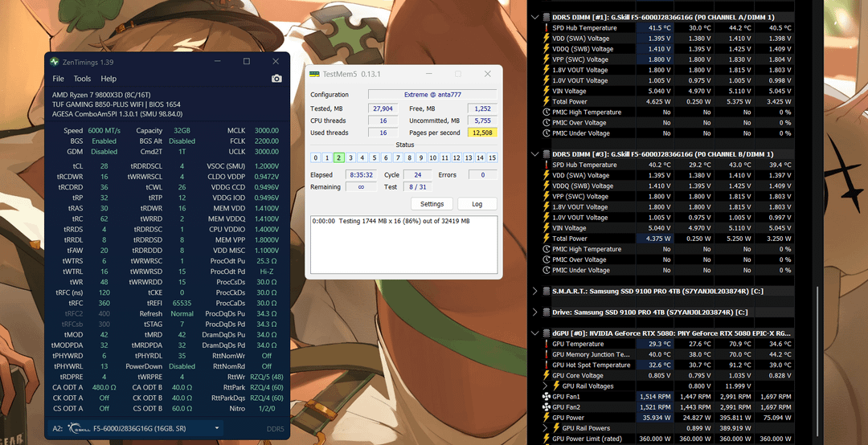Click the VSOC (SMU) value 1.2000V
This screenshot has height=445, width=868.
click(x=267, y=166)
